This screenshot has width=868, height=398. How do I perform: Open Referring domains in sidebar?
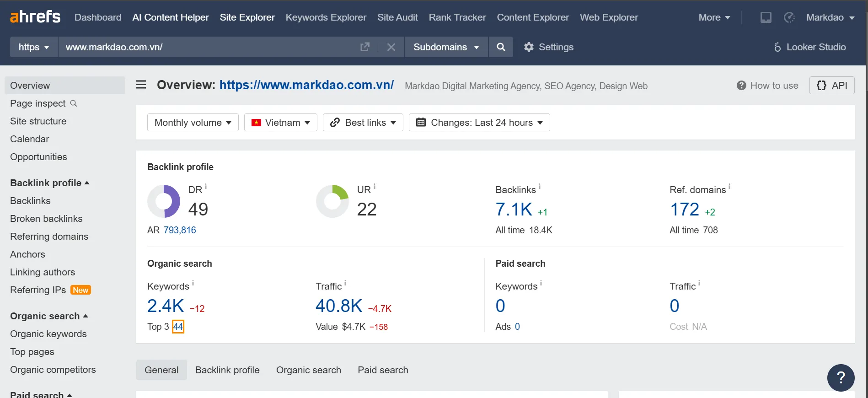(x=49, y=237)
